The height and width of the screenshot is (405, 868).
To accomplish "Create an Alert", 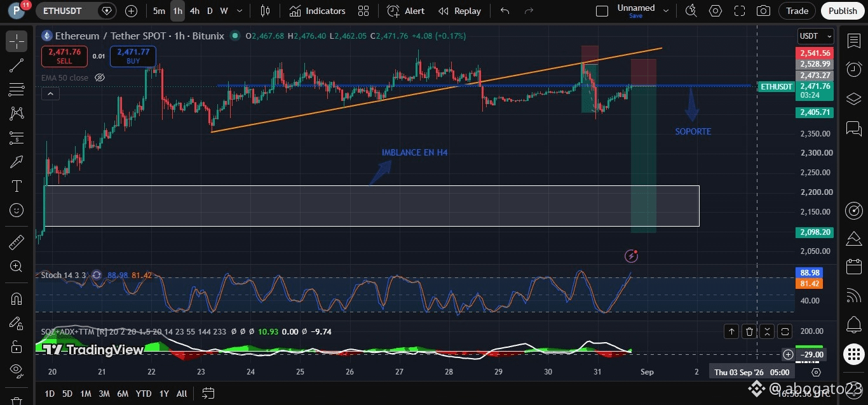I will pyautogui.click(x=406, y=11).
